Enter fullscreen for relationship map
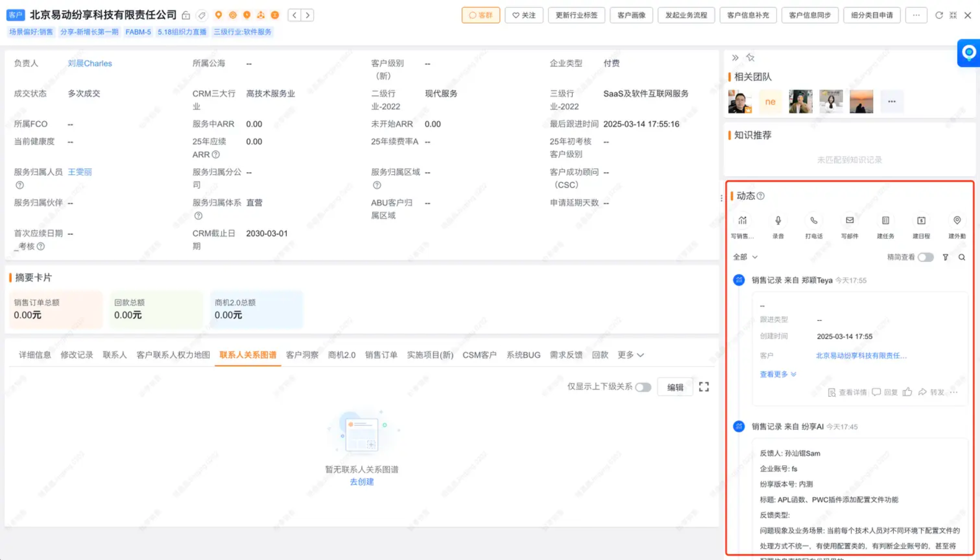Screen dimensions: 980x560 (x=704, y=387)
